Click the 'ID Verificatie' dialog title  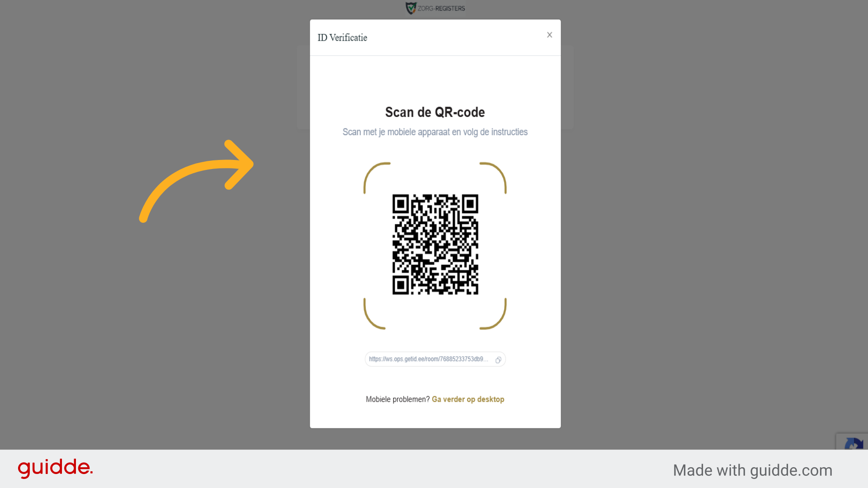point(342,38)
